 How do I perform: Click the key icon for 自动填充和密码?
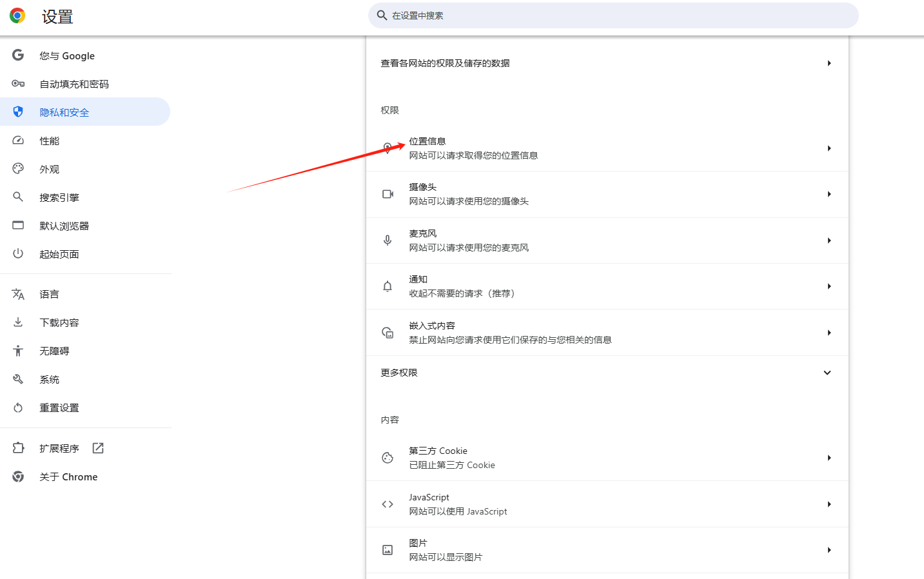pos(18,84)
